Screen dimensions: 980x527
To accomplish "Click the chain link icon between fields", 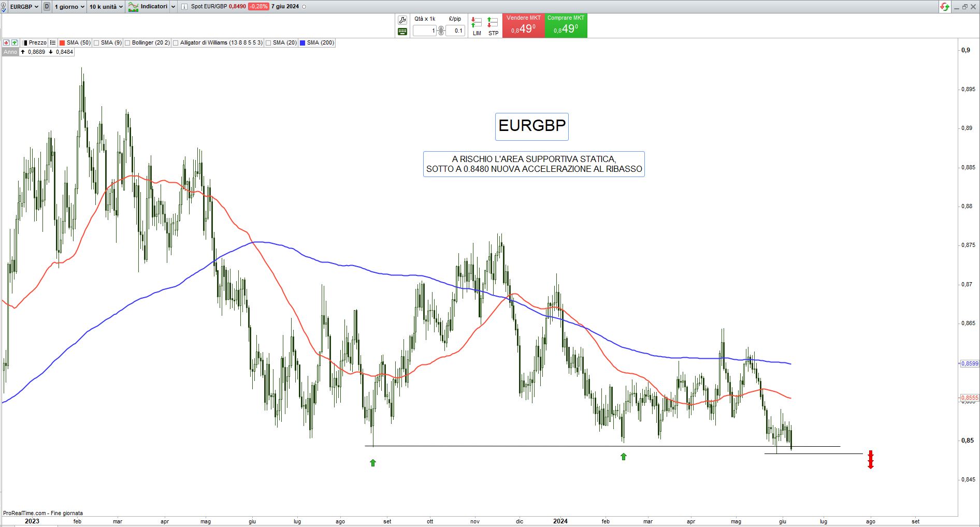I will (x=441, y=31).
